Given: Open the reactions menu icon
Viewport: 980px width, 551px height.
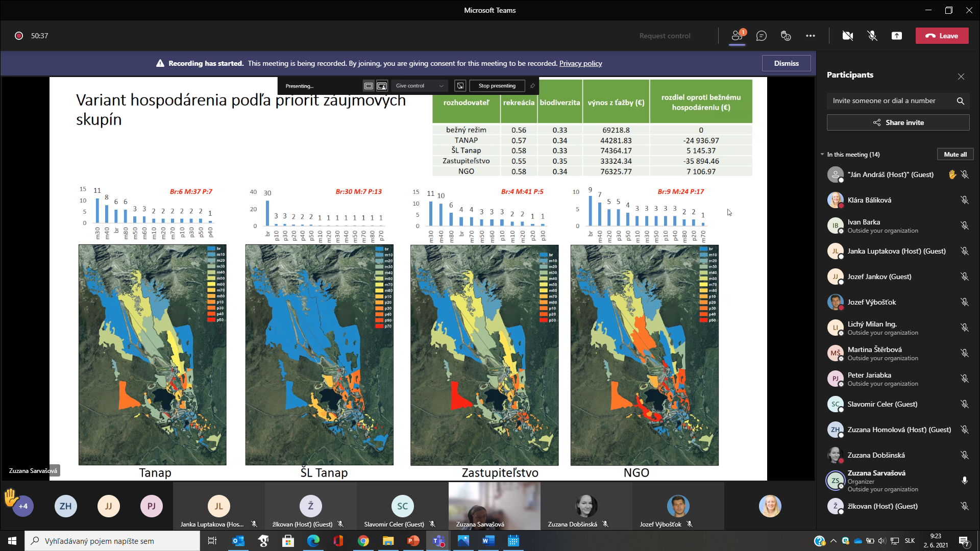Looking at the screenshot, I should pyautogui.click(x=786, y=36).
